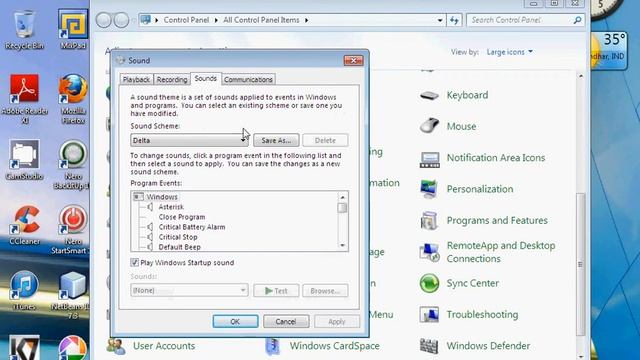Select the Asterisk program event

[171, 207]
